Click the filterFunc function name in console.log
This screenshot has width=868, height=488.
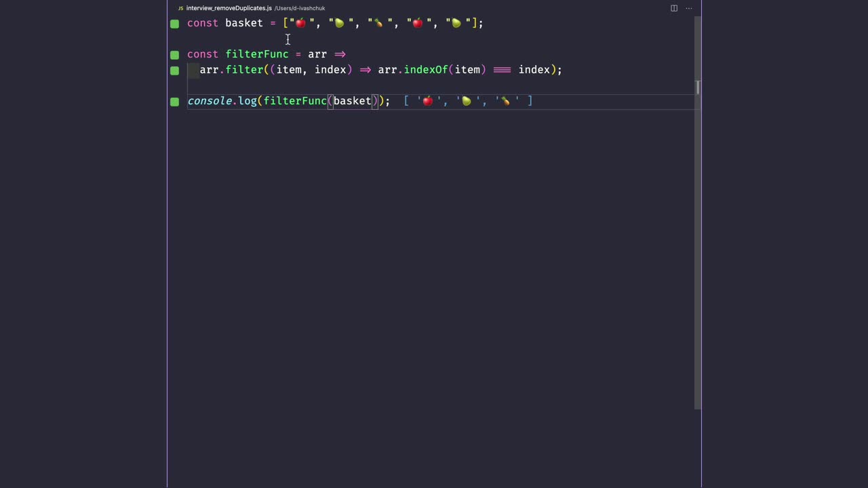295,100
